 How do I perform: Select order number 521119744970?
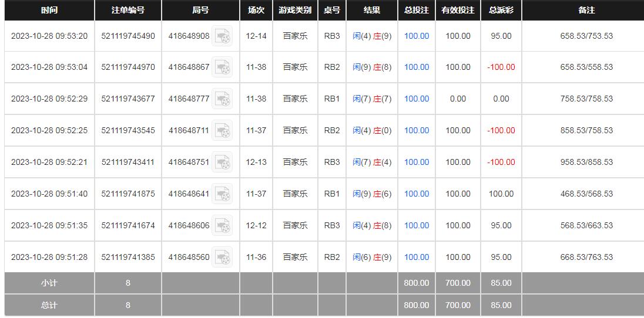[128, 67]
